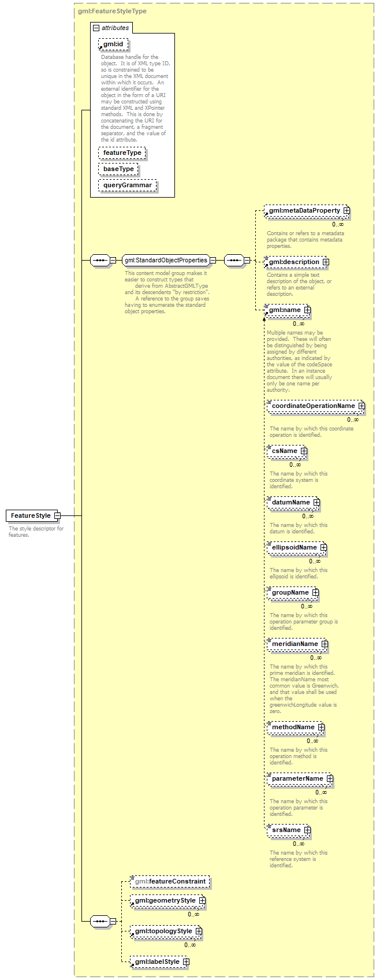
Task: Click the attributes header label
Action: 116,28
